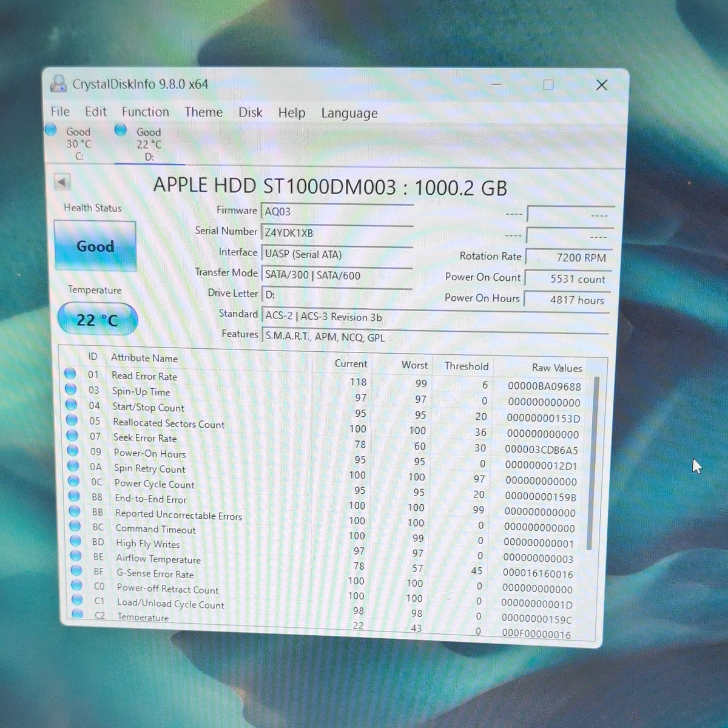Viewport: 728px width, 728px height.
Task: Minimize the CrystalDiskInfo window
Action: tap(496, 84)
